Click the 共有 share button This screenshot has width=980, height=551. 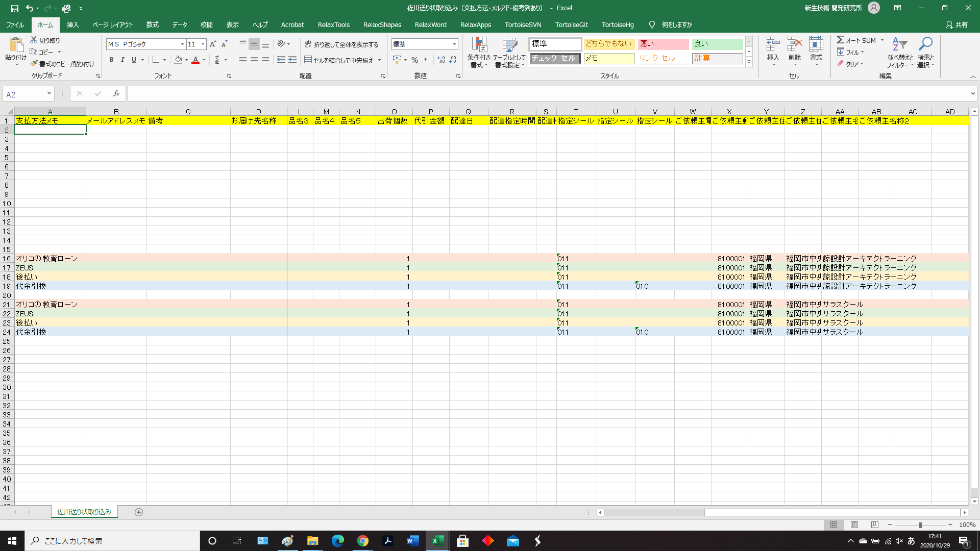957,24
